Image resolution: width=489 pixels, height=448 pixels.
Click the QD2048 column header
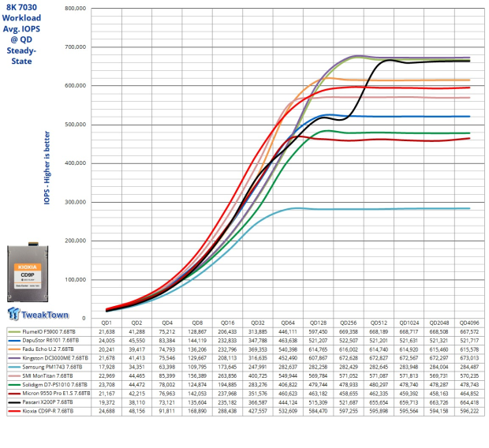coord(439,323)
